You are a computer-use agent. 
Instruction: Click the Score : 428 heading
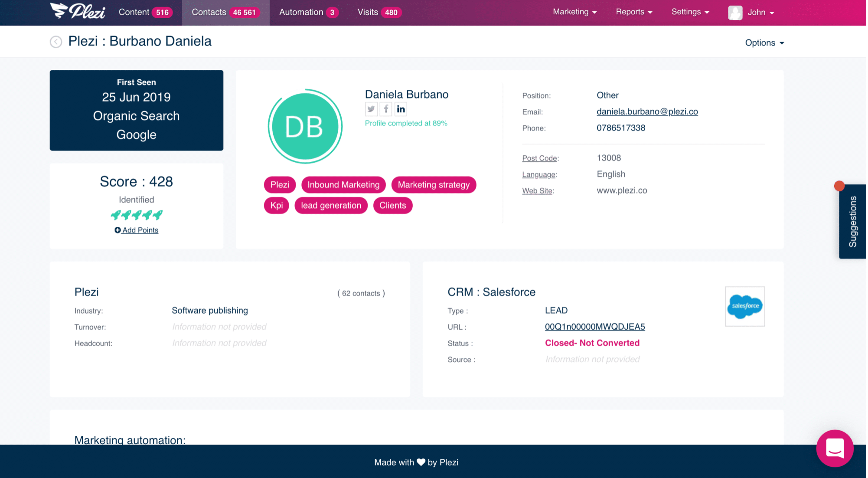[x=137, y=181]
